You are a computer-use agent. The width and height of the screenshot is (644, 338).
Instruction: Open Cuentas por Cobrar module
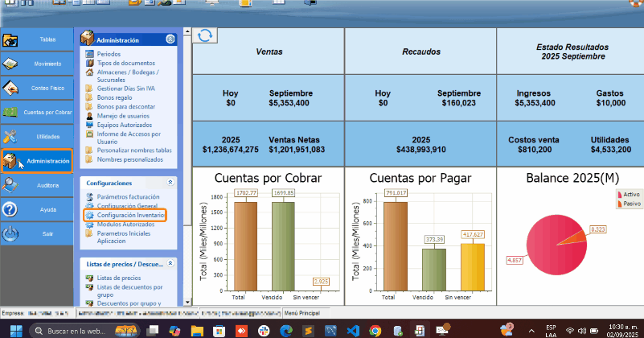tap(37, 113)
